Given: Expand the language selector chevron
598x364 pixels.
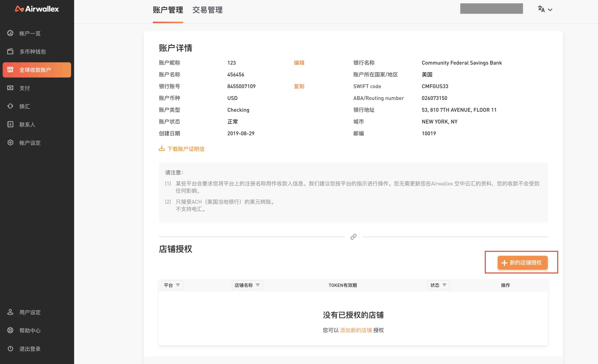Looking at the screenshot, I should (550, 10).
